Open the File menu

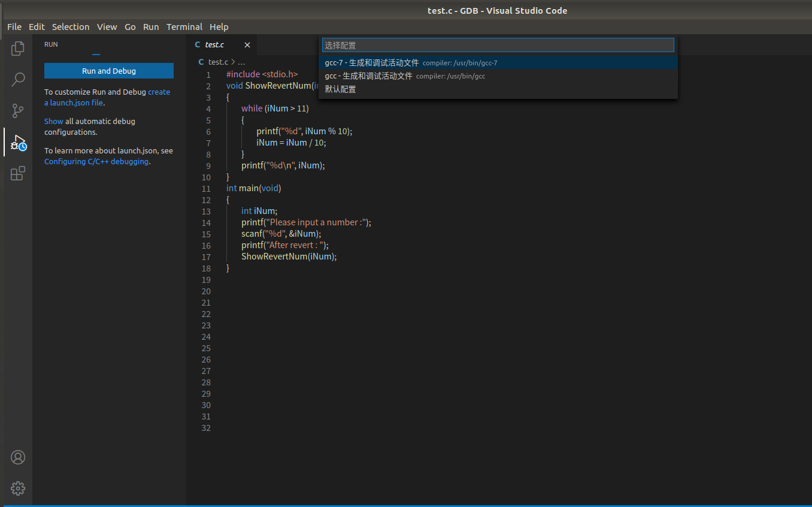coord(14,27)
